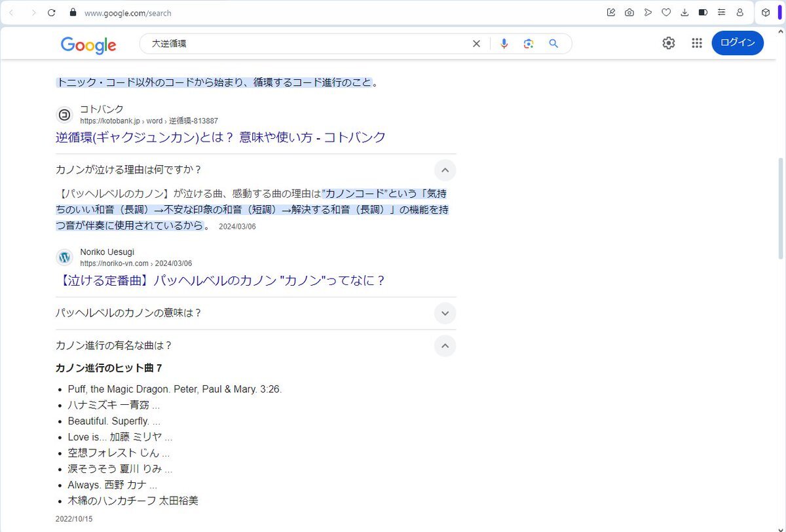Start Google voice search with the microphone
Viewport: 786px width, 532px height.
coord(504,44)
